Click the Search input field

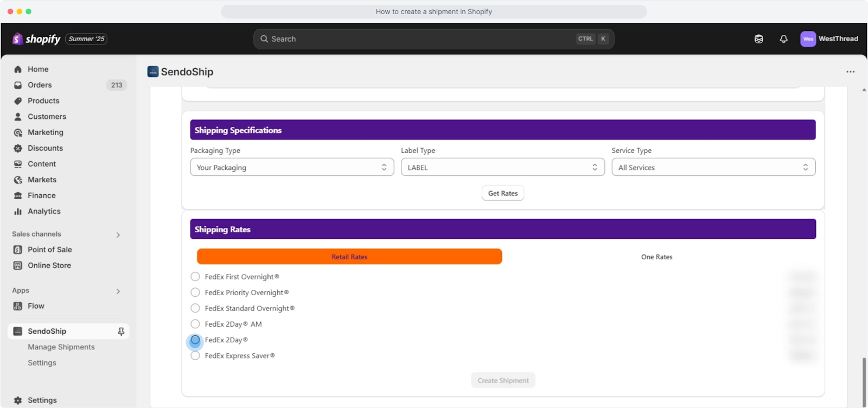coord(433,39)
